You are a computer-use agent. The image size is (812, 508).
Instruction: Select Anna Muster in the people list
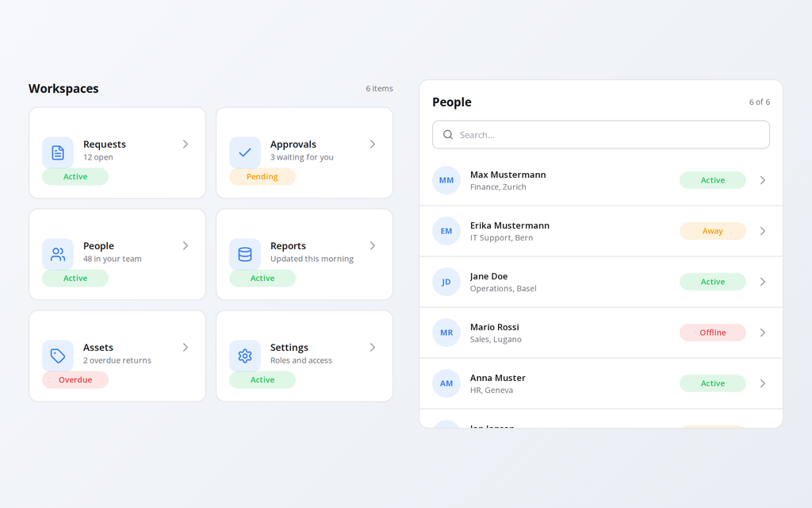click(x=601, y=383)
